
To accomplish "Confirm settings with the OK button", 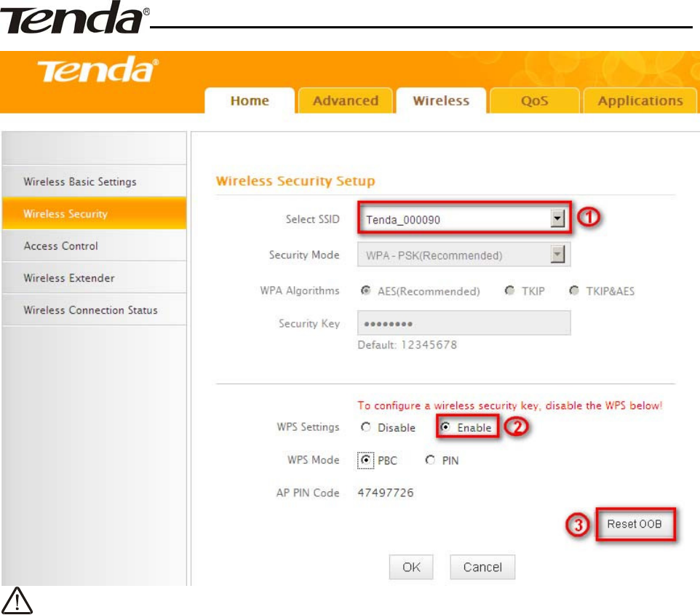I will 411,567.
